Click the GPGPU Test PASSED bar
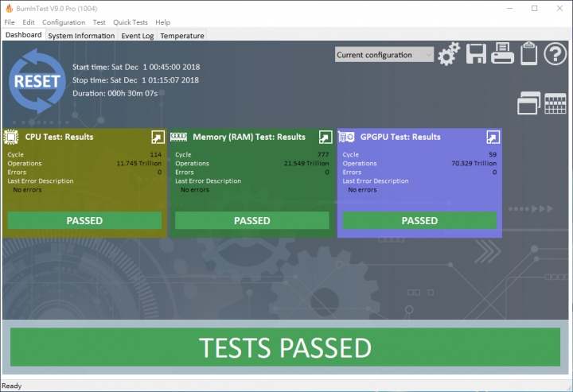Screen dimensions: 573x392 click(419, 220)
